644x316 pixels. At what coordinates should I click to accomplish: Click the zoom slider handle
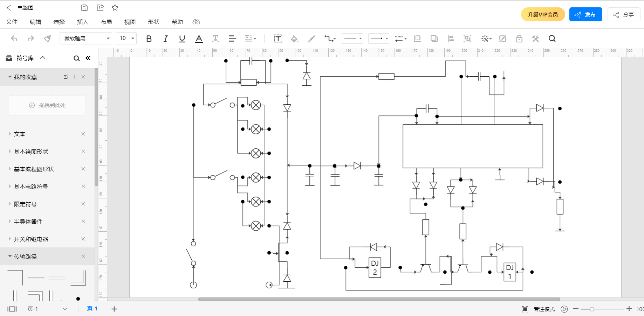point(592,309)
